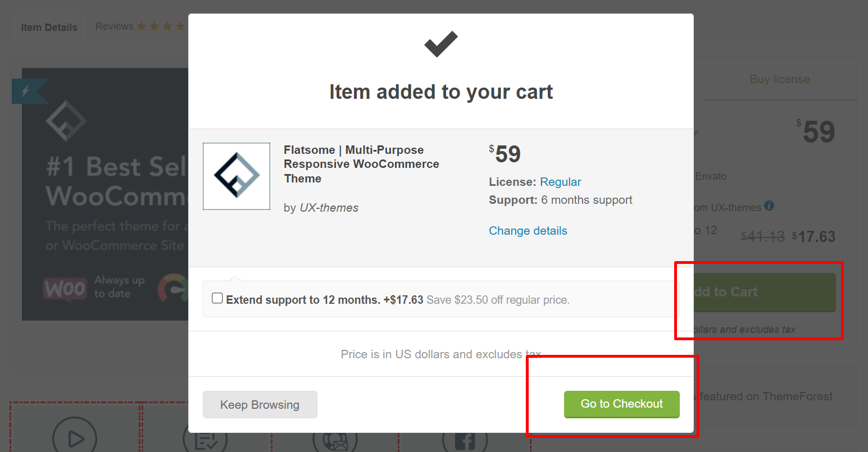Click the Flatsome theme preview banner image
This screenshot has height=452, width=868.
(x=105, y=194)
